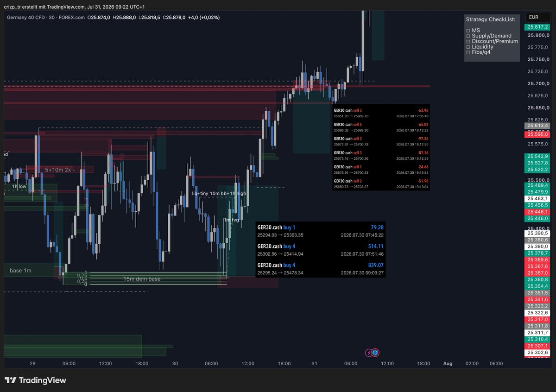Select the 25.322,6 white price label
556x392 pixels.
pos(537,313)
